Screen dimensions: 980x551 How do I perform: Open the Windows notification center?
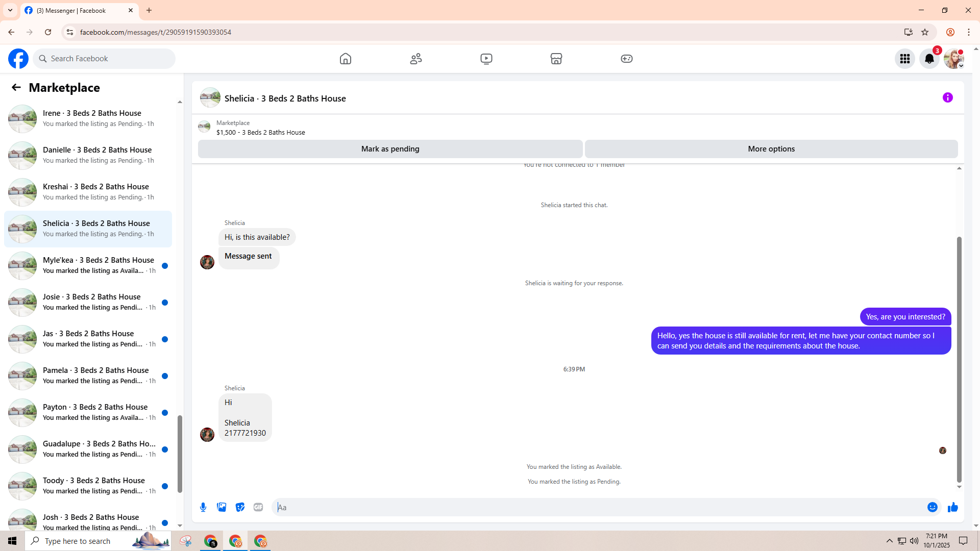(x=963, y=541)
